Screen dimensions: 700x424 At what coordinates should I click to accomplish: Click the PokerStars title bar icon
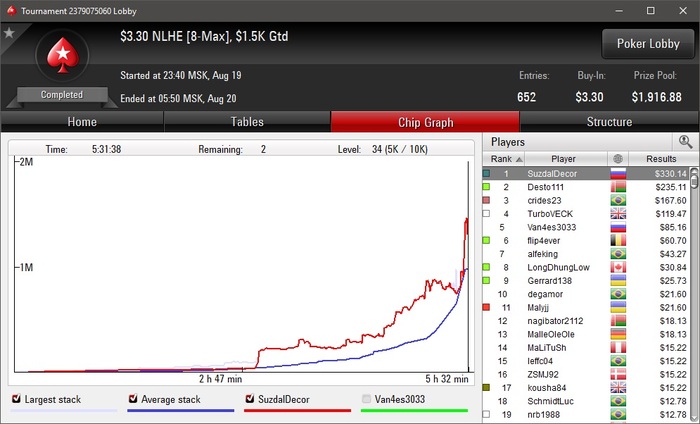[x=11, y=10]
